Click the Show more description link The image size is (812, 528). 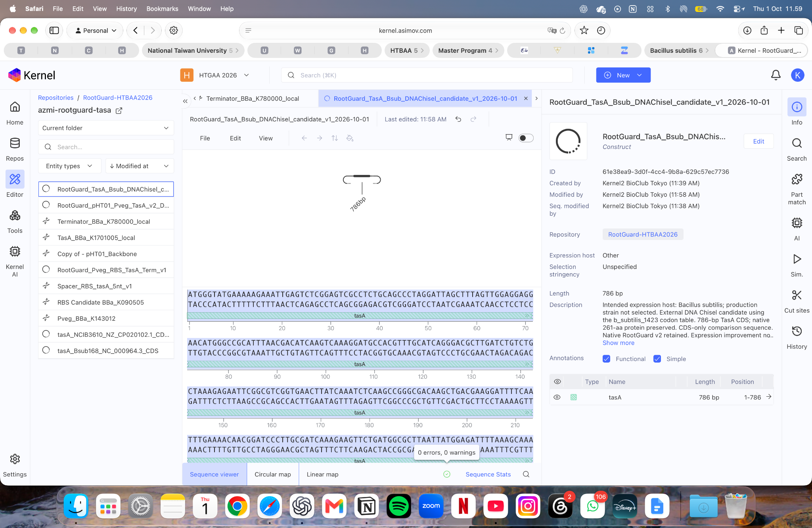[x=619, y=343]
